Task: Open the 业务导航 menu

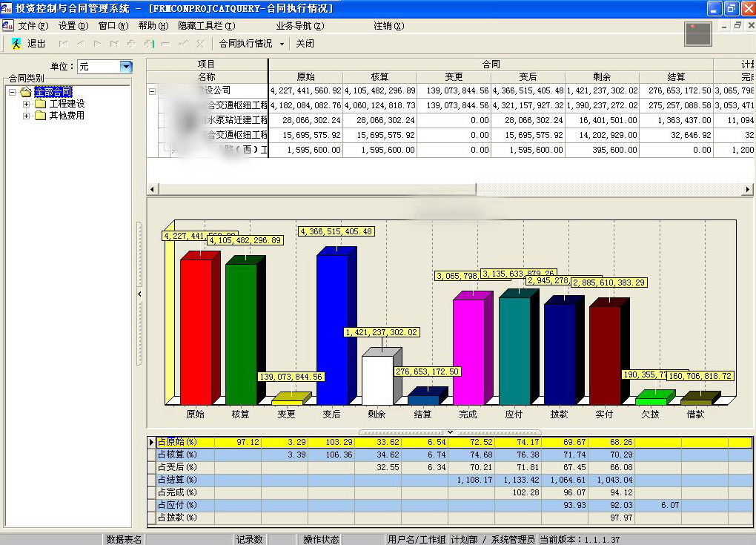Action: coord(300,25)
